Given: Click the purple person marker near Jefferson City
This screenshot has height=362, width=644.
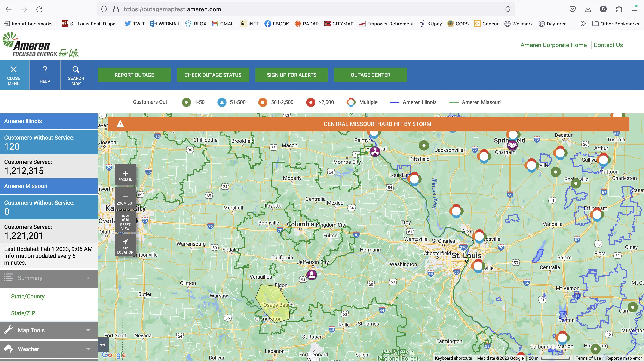Looking at the screenshot, I should (x=312, y=274).
